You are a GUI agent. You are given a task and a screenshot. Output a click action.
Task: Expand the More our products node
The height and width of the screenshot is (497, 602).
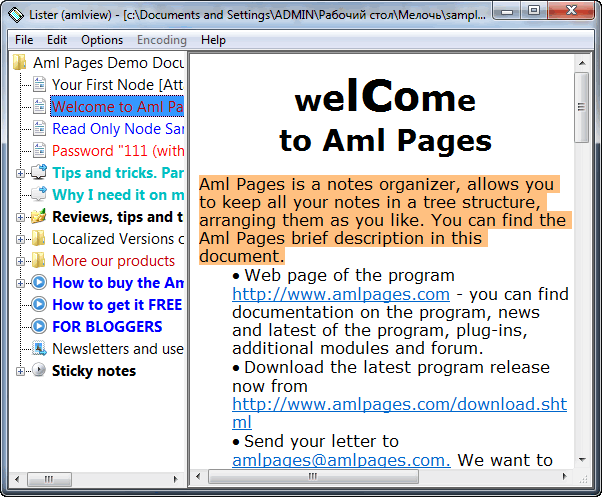pos(20,261)
